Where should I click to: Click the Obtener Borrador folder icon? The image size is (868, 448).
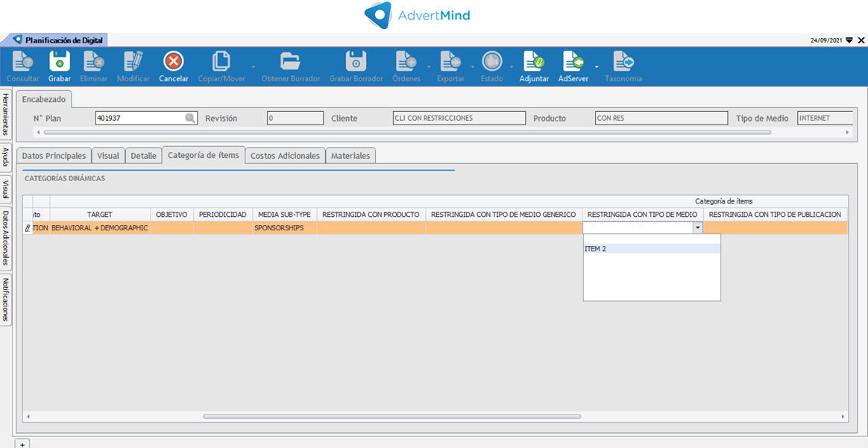click(290, 61)
